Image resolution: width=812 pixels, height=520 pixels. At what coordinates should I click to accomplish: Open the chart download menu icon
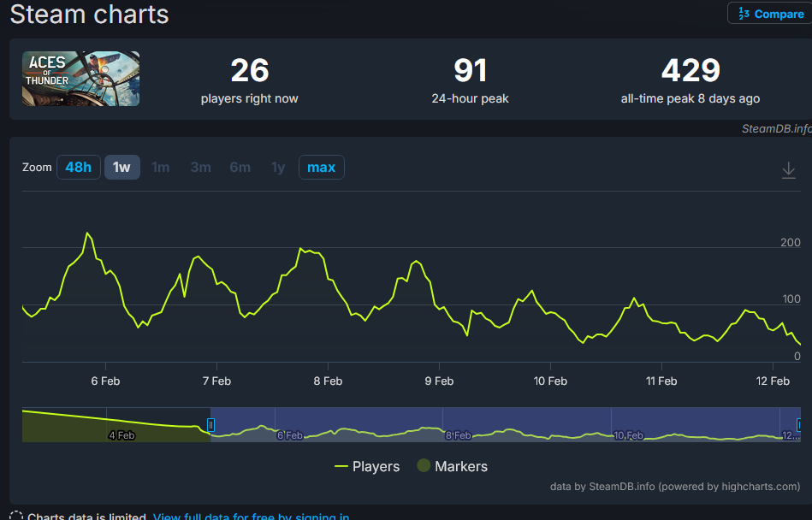(789, 170)
